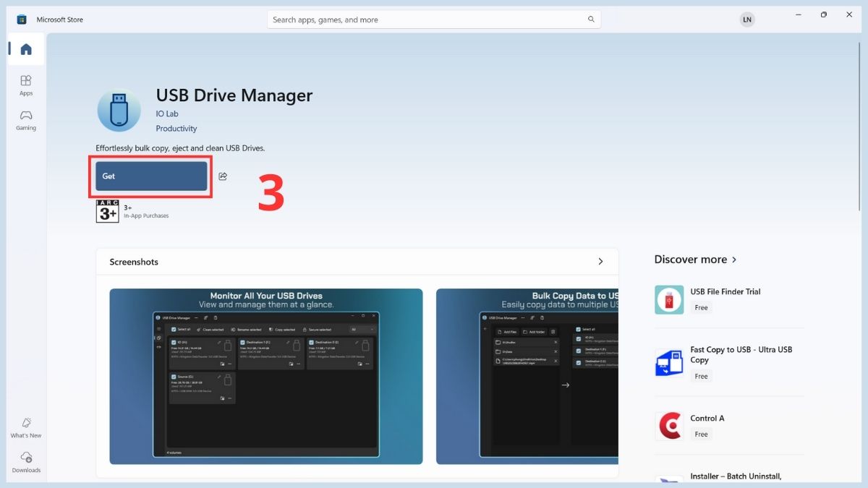Click the Home icon in sidebar

click(x=26, y=49)
